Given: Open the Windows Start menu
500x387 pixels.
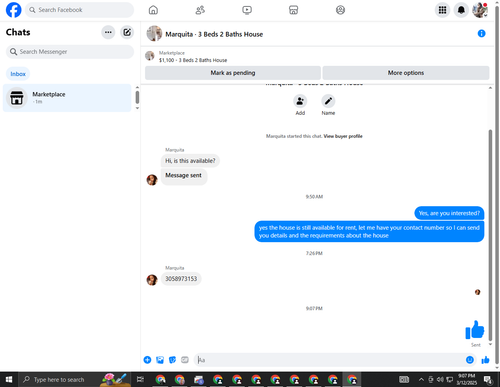Looking at the screenshot, I should [x=9, y=379].
